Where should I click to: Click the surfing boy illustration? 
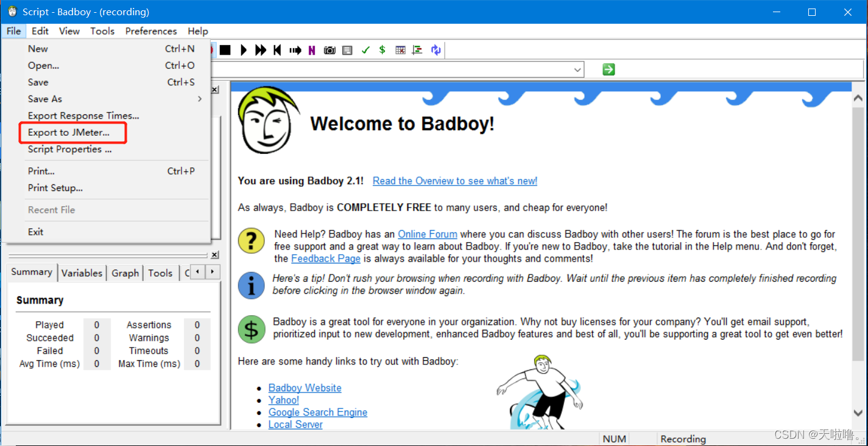[540, 392]
